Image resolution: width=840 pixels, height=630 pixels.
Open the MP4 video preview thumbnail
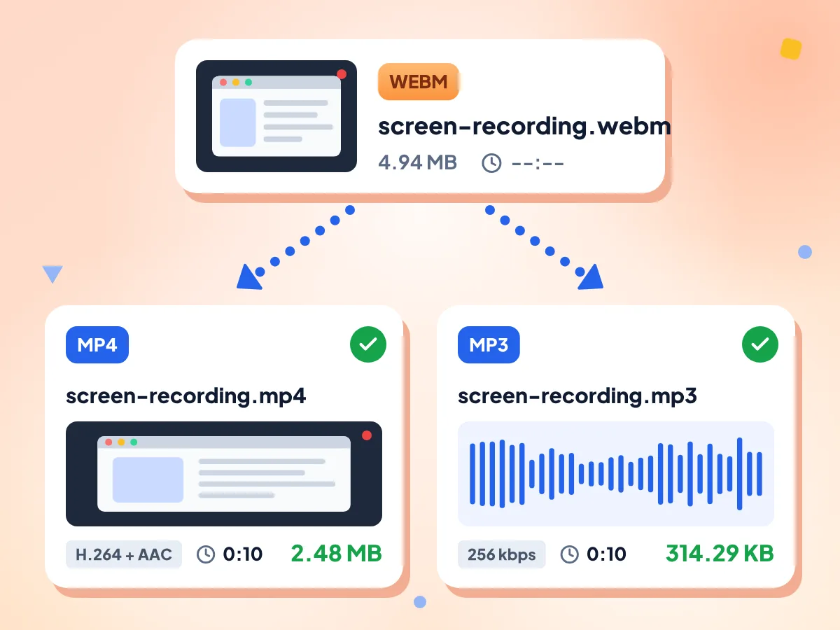point(224,473)
